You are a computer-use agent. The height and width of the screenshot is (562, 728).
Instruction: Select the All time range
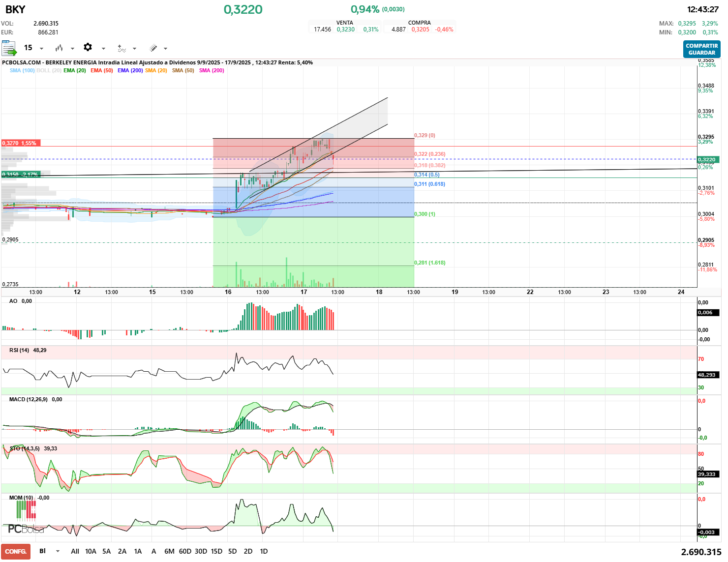75,551
